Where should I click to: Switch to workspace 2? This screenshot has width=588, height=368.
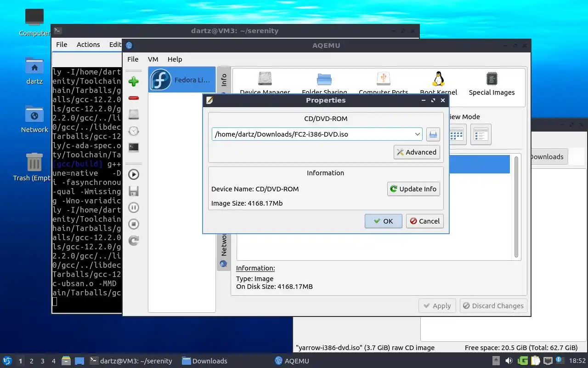(x=31, y=361)
